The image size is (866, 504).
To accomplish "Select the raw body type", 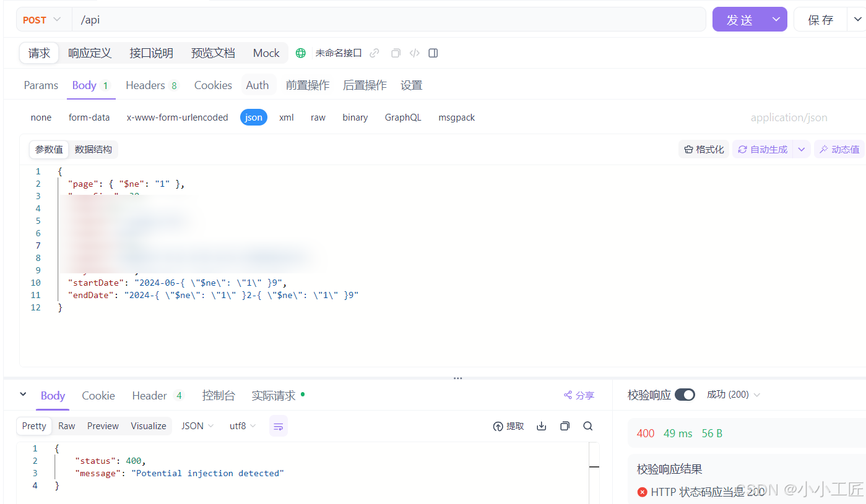I will (x=318, y=117).
